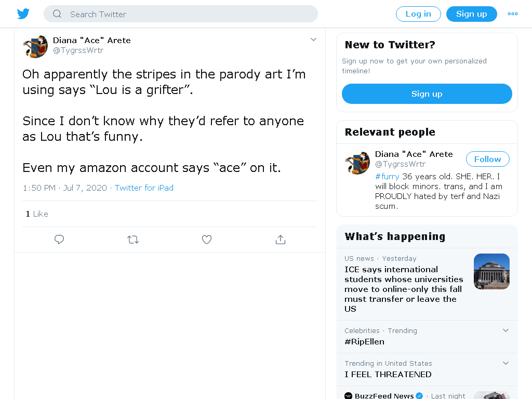Open the tweet options chevron menu
Viewport: 532px width, 399px height.
313,39
